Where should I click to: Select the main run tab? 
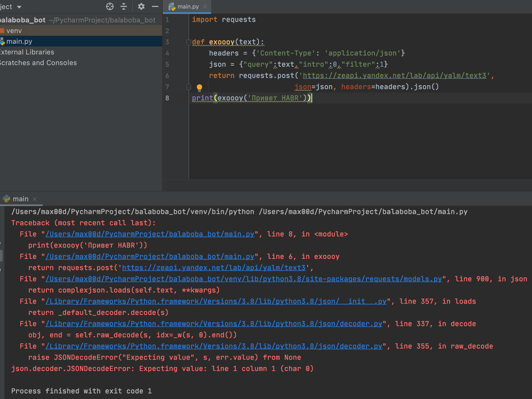pyautogui.click(x=21, y=199)
